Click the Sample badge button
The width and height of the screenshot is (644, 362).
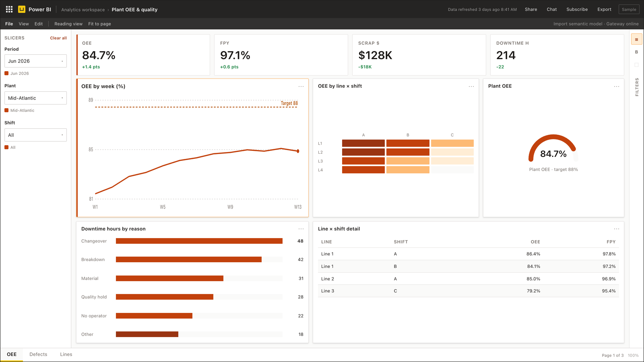pos(629,9)
